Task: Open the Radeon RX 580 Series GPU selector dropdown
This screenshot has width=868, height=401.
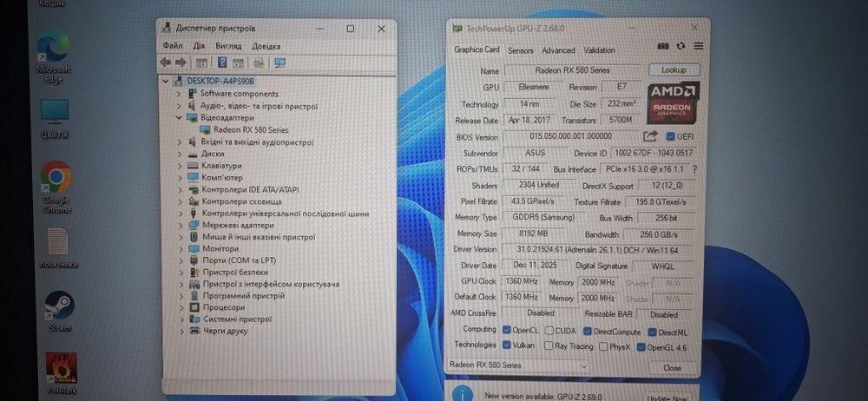Action: point(517,365)
